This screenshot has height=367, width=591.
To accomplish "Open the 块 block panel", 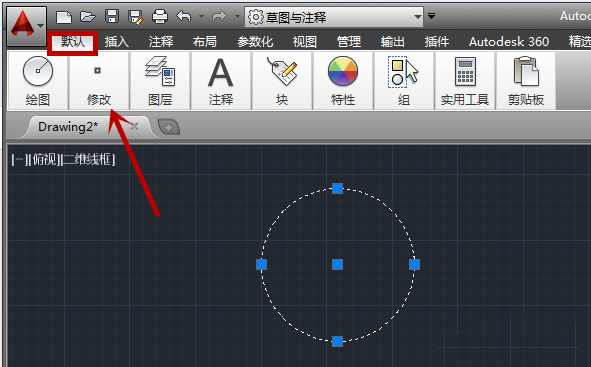I will [x=282, y=81].
